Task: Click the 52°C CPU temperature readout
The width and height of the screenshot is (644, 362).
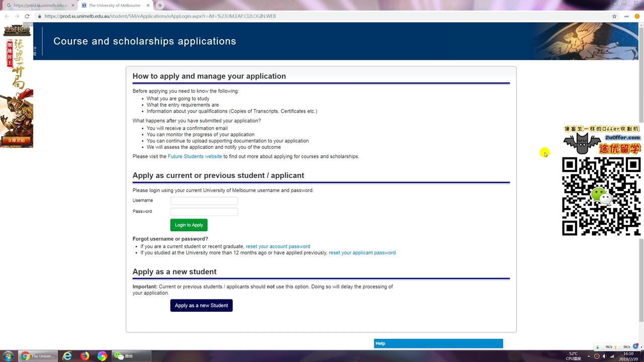Action: coord(574,356)
